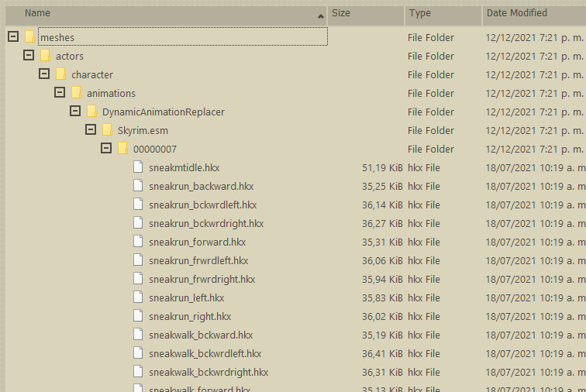Select sneakrun_right.hkx file name
This screenshot has width=586, height=392.
click(190, 317)
